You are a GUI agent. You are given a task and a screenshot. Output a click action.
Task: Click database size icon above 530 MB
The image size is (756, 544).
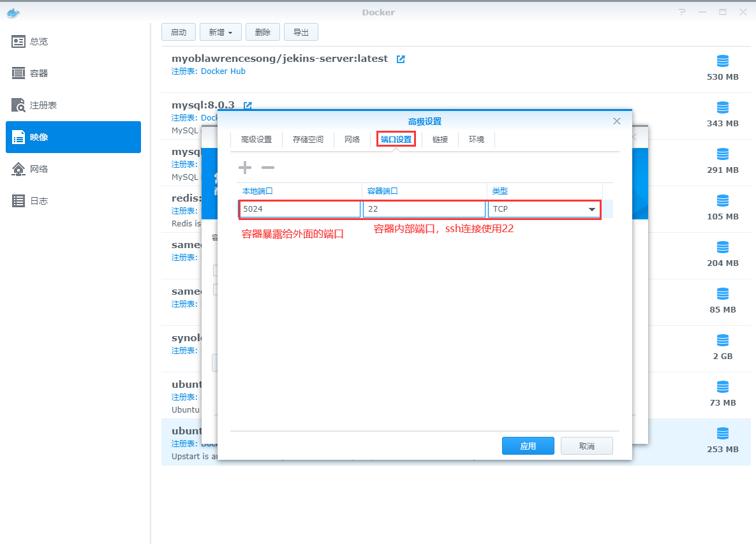click(x=722, y=61)
